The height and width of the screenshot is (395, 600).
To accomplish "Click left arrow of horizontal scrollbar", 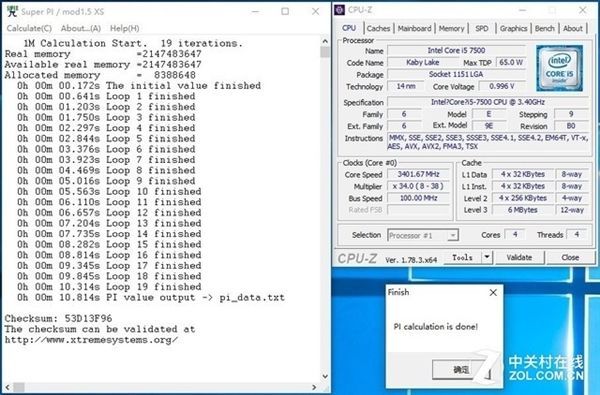I will tap(7, 387).
